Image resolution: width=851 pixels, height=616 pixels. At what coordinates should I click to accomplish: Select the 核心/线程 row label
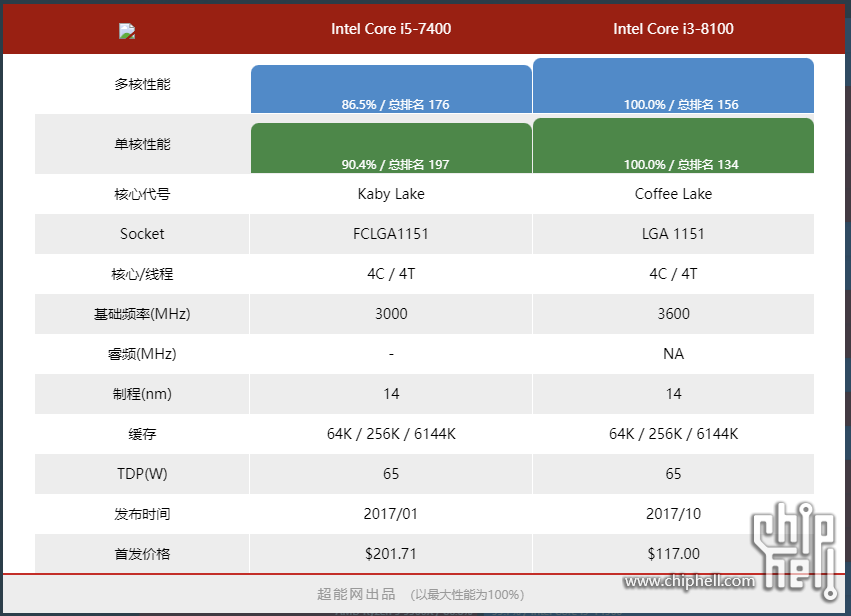point(142,274)
